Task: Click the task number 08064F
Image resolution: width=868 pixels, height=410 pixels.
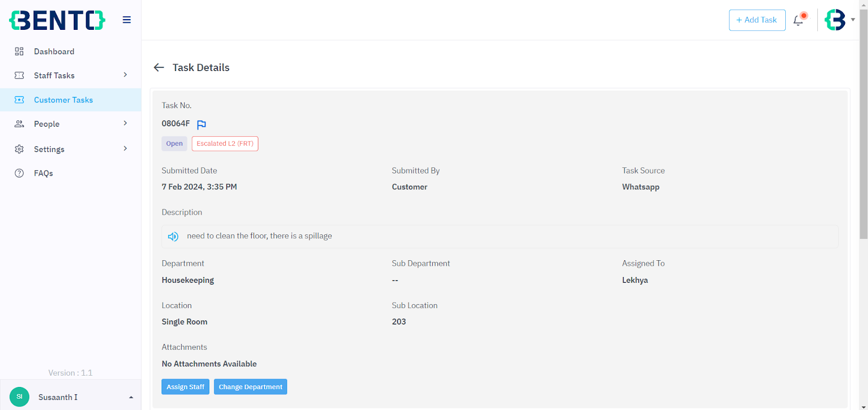Action: point(176,123)
